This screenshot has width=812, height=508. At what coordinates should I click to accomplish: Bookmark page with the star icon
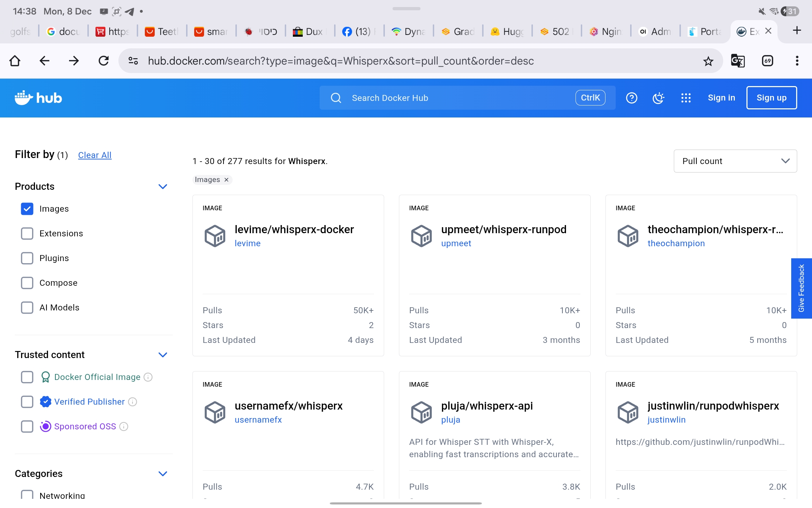708,61
